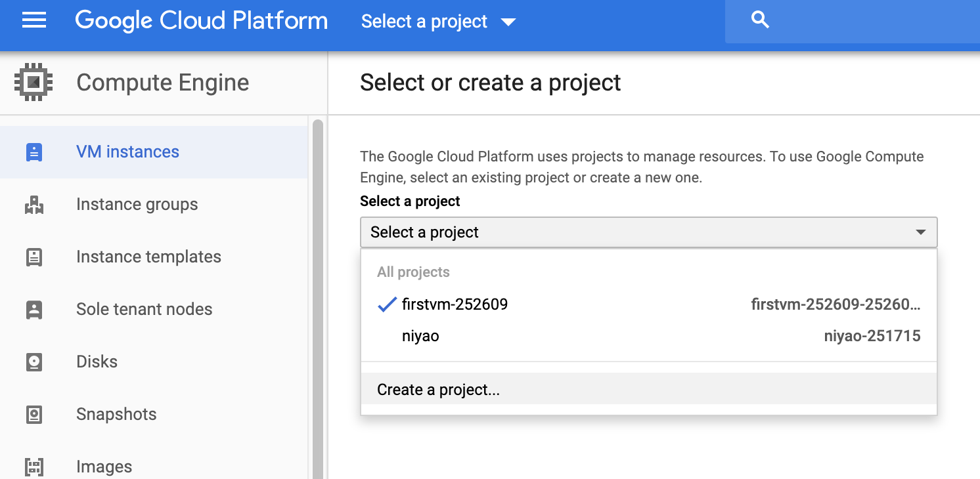Click the Sole tenant nodes icon

tap(33, 310)
